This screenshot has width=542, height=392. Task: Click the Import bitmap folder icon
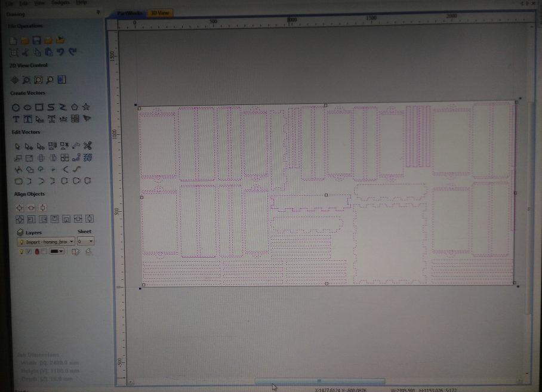point(60,40)
